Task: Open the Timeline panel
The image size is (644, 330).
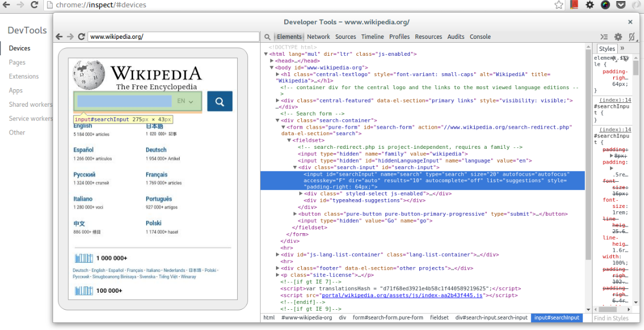Action: tap(372, 37)
